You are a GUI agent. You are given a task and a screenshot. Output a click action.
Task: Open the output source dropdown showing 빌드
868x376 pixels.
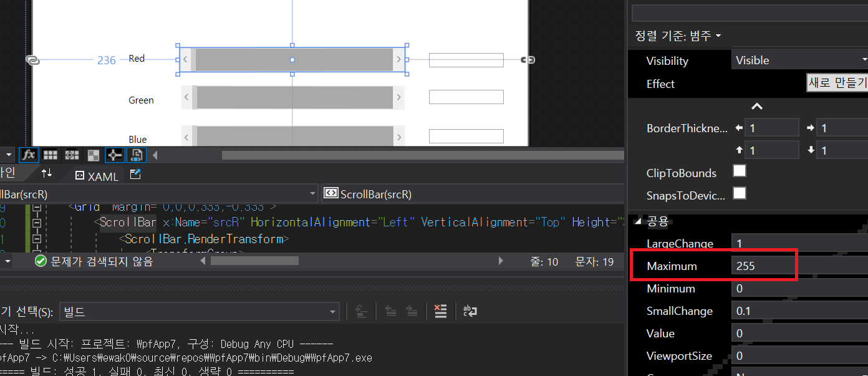click(x=200, y=312)
